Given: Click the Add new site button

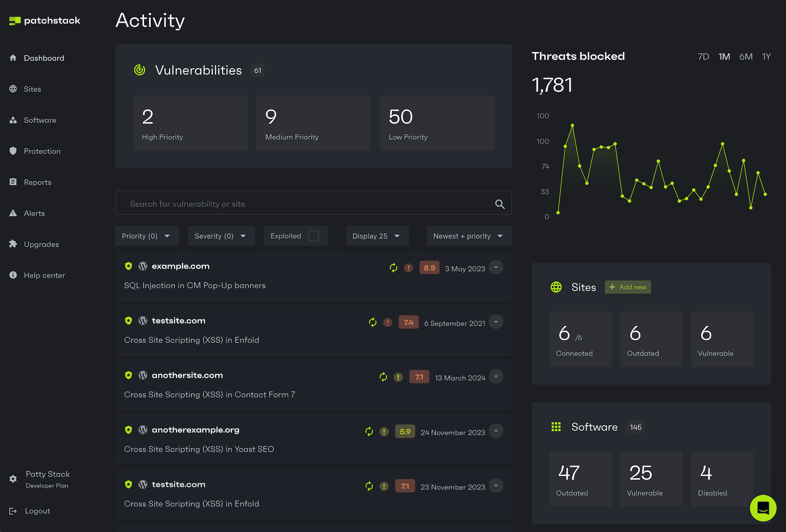Looking at the screenshot, I should [627, 287].
